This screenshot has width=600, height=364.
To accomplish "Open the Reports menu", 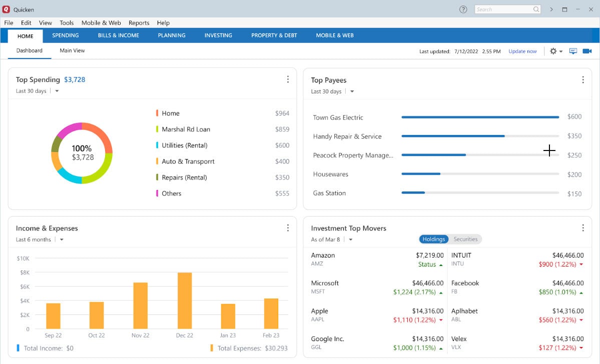I will pyautogui.click(x=139, y=22).
